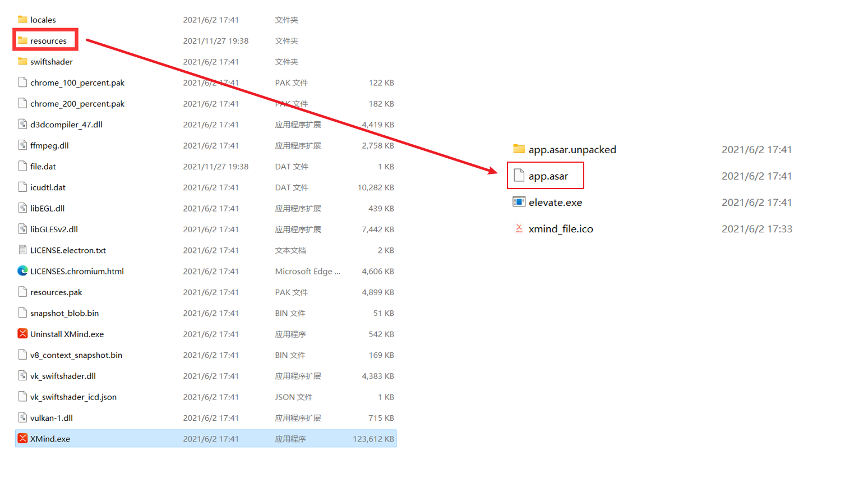This screenshot has height=487, width=868.
Task: Click the 'JSON 文件' type of vk_swiftshader_icd.json
Action: coord(294,397)
